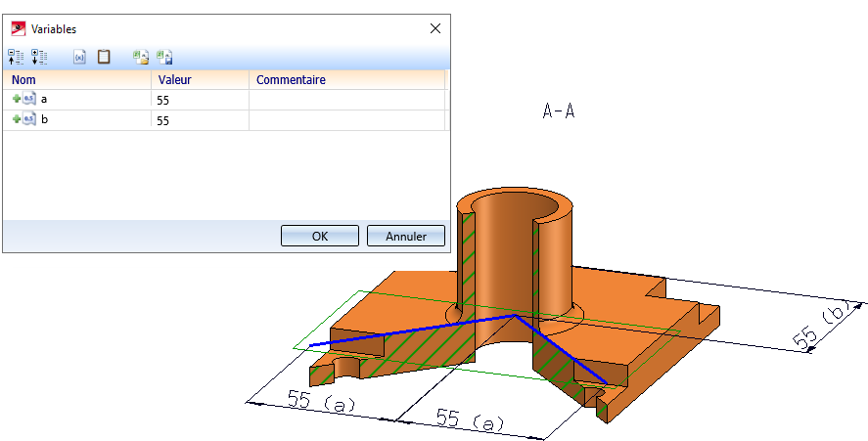The height and width of the screenshot is (441, 868).
Task: Edit the value 55 of variable b
Action: click(x=200, y=120)
